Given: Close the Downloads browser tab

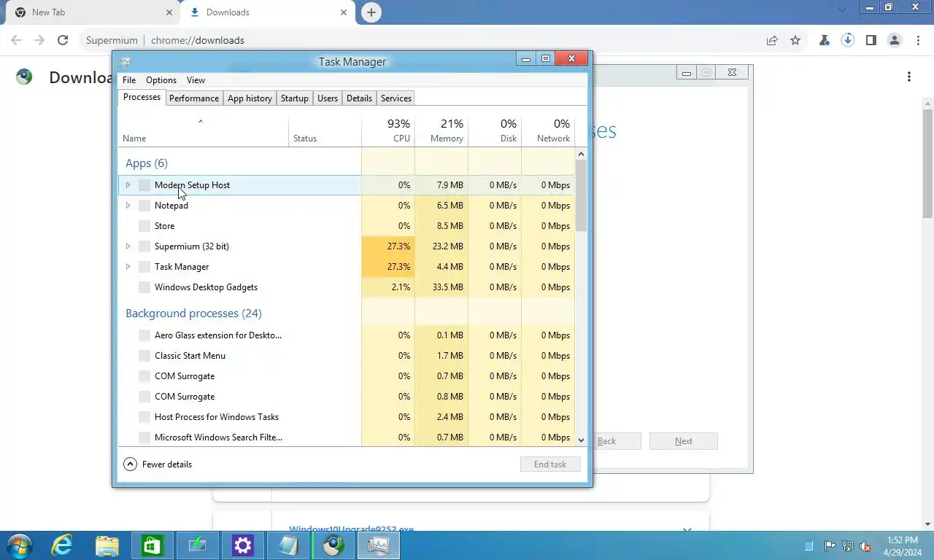Looking at the screenshot, I should click(x=344, y=12).
